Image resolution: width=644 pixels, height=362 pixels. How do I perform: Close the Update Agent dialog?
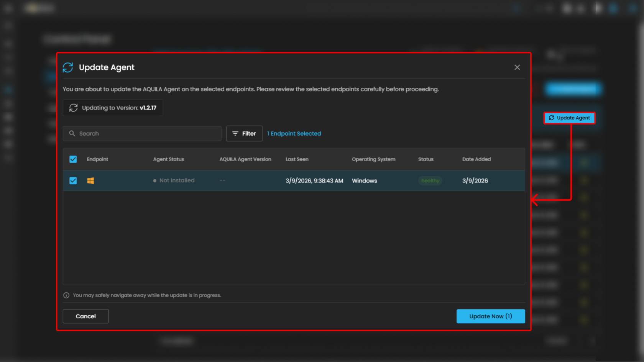point(517,67)
